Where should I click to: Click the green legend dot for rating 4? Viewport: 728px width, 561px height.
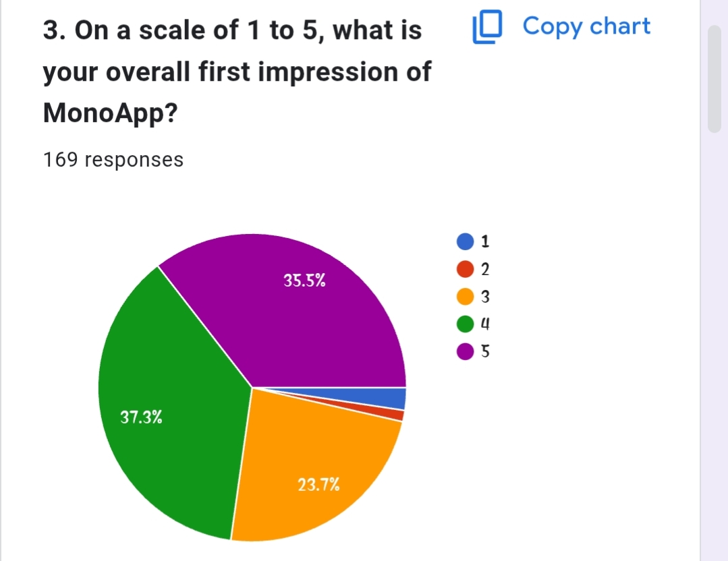coord(466,324)
